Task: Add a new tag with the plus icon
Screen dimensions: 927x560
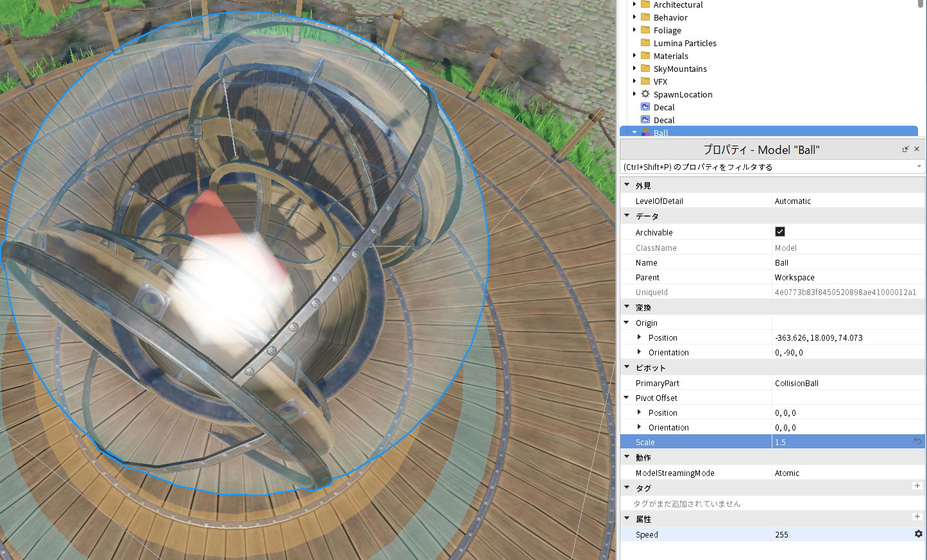Action: coord(917,486)
